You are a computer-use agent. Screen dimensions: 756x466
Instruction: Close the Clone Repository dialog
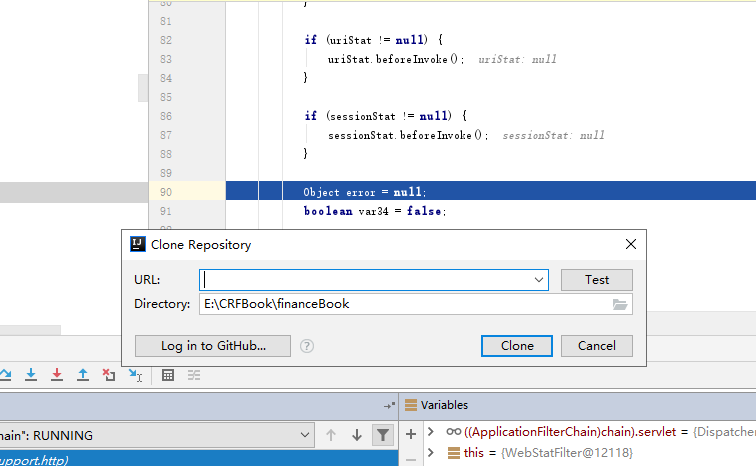coord(631,244)
